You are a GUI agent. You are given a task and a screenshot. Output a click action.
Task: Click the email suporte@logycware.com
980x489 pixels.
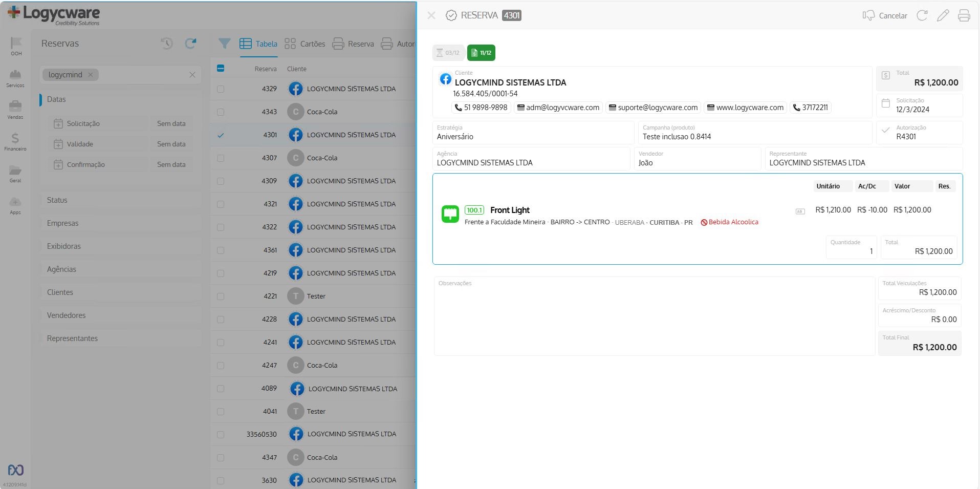pyautogui.click(x=653, y=108)
